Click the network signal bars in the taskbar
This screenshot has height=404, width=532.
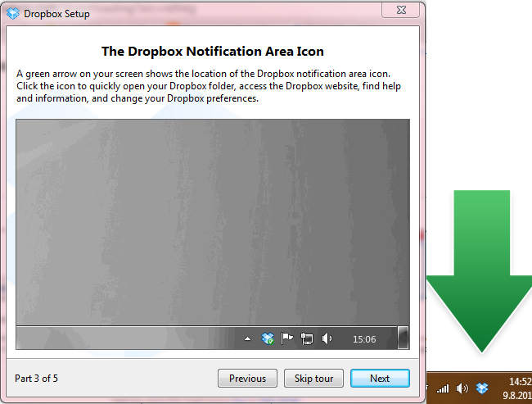(442, 388)
